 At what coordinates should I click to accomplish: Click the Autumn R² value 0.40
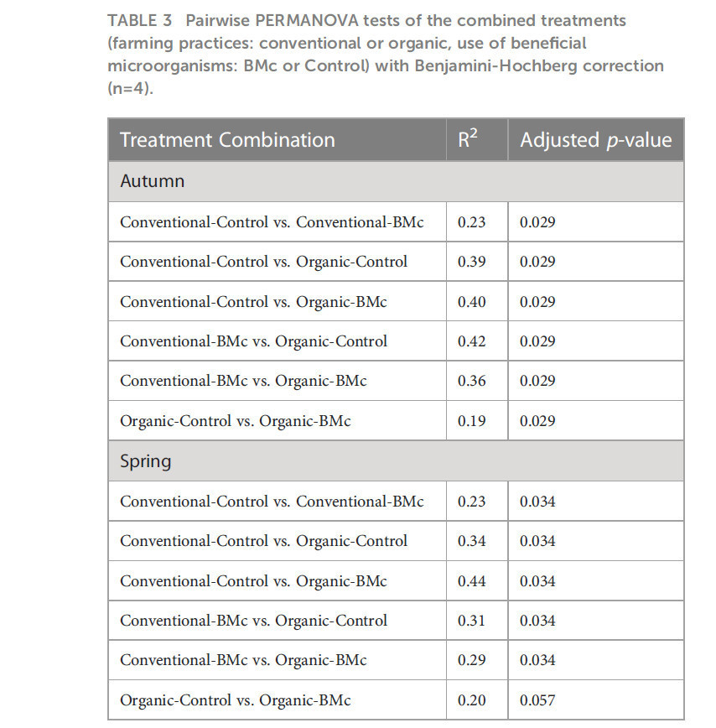(471, 302)
